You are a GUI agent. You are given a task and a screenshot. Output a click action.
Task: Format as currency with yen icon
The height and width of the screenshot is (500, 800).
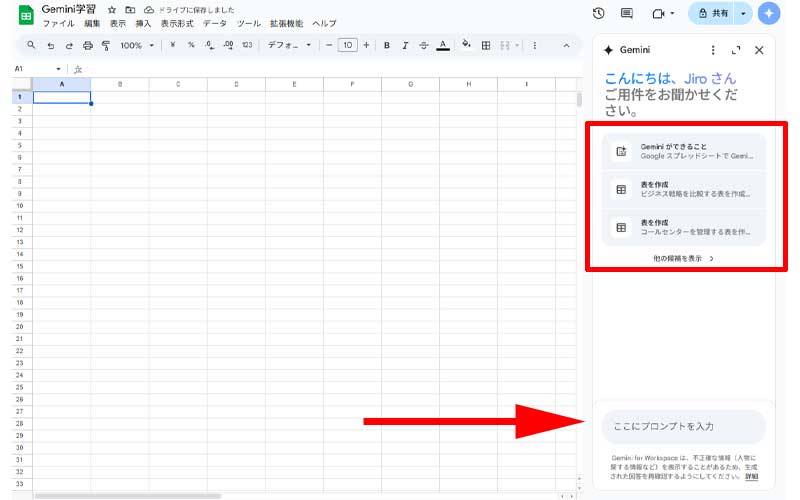pos(172,45)
